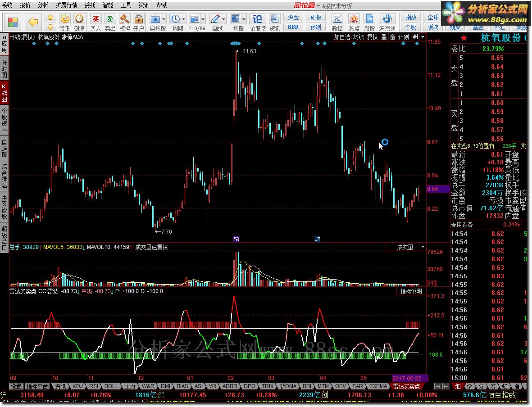Open the 自选股 favorites star icon
The image size is (532, 407).
(x=155, y=19)
